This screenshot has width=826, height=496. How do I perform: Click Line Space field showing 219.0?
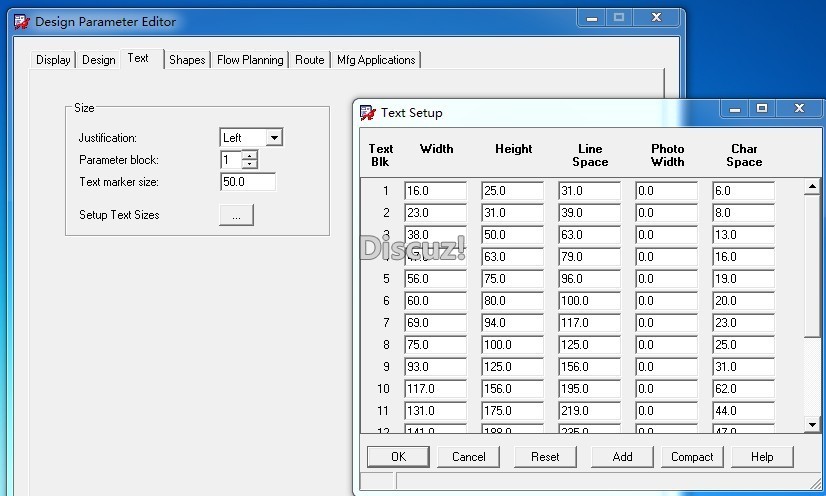tap(589, 411)
